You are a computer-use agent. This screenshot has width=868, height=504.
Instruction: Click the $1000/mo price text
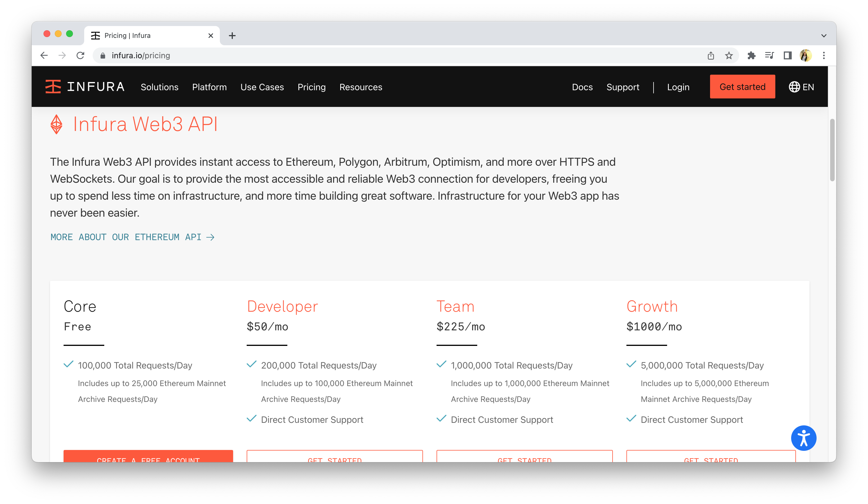pos(654,326)
